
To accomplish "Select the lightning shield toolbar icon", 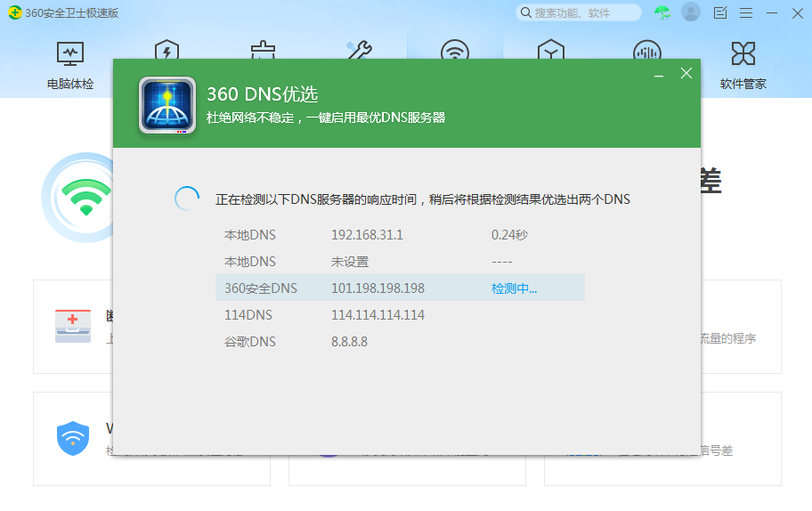I will pos(166,50).
